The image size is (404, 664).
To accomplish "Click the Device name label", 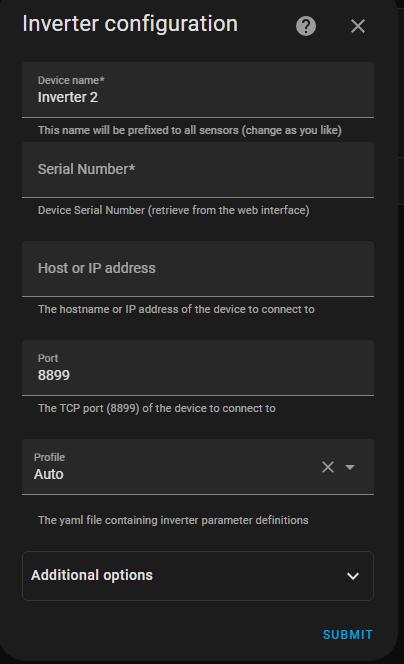I will tap(71, 80).
